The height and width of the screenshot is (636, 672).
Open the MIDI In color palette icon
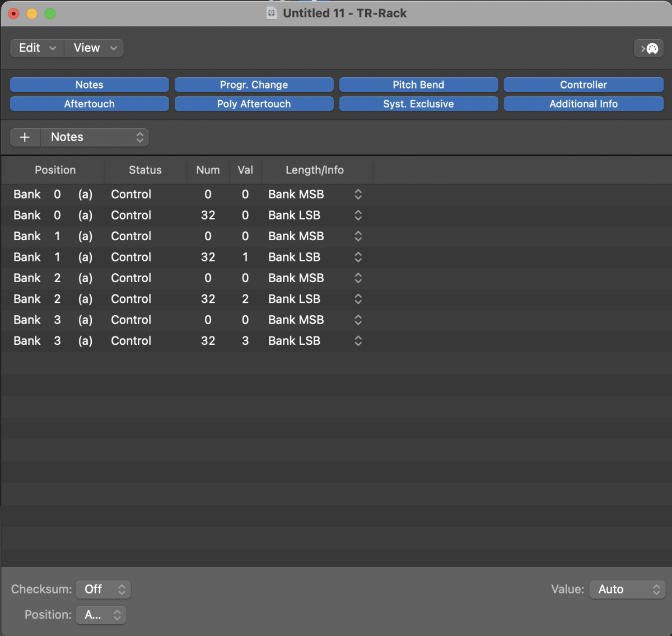coord(648,48)
